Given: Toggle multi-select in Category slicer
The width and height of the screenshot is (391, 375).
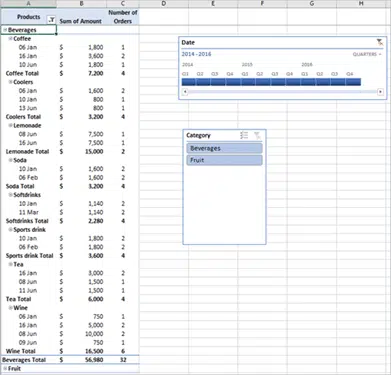Looking at the screenshot, I should point(244,135).
